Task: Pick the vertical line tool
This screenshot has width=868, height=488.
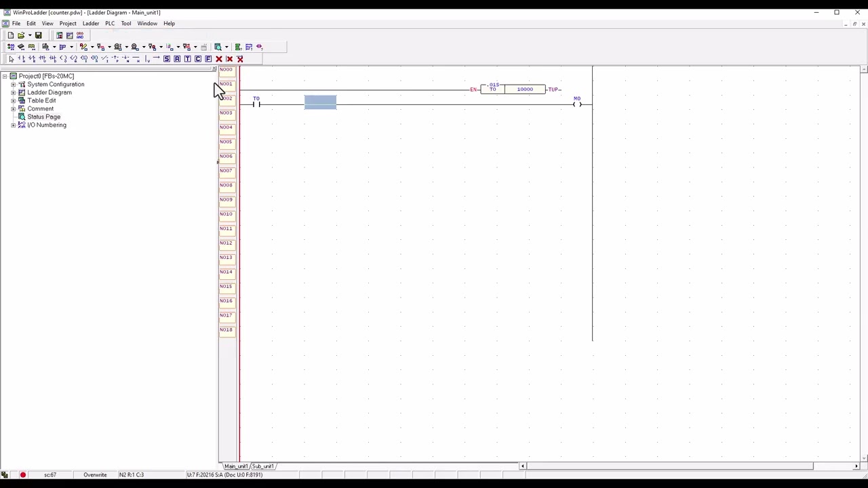Action: pyautogui.click(x=147, y=59)
